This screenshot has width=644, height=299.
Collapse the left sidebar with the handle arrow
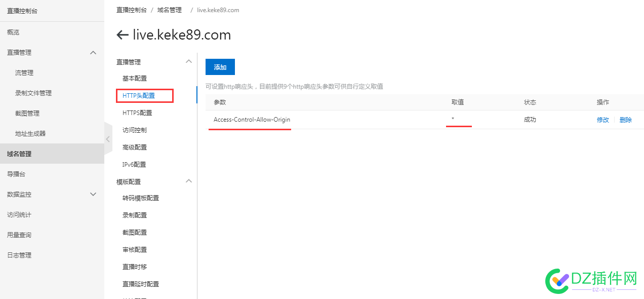[x=108, y=139]
